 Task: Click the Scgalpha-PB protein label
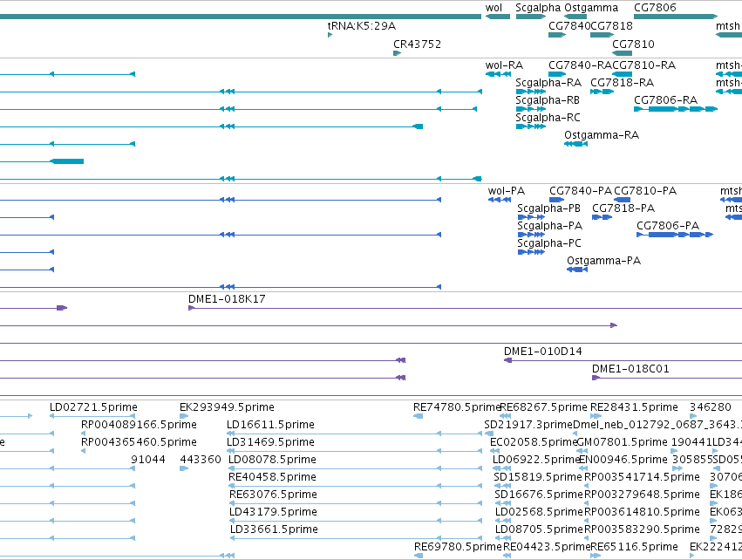pos(549,208)
